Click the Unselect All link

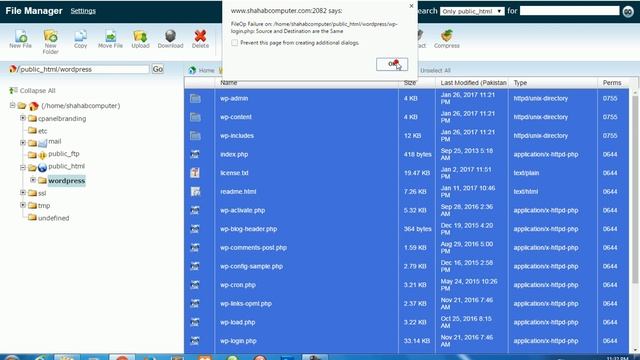[435, 70]
